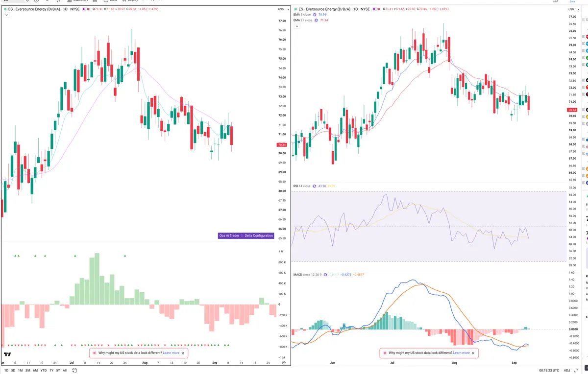Select the 3M time range
This screenshot has width=588, height=374.
[x=28, y=371]
